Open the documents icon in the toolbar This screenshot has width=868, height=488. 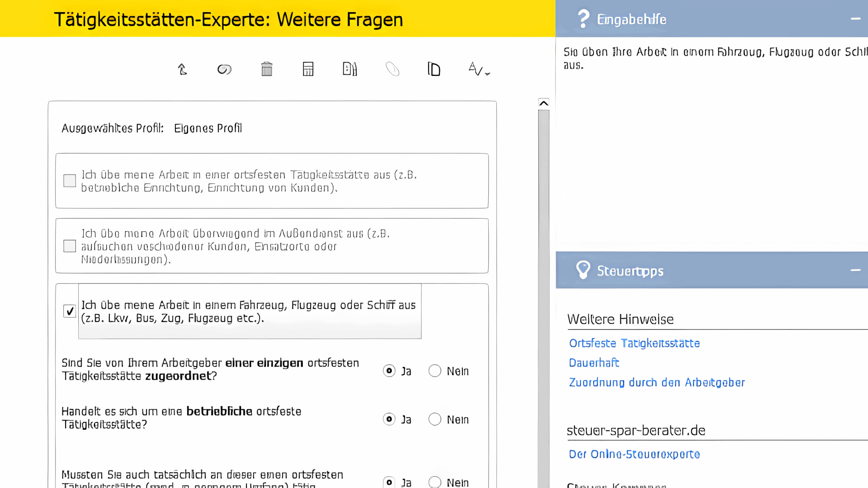[349, 69]
